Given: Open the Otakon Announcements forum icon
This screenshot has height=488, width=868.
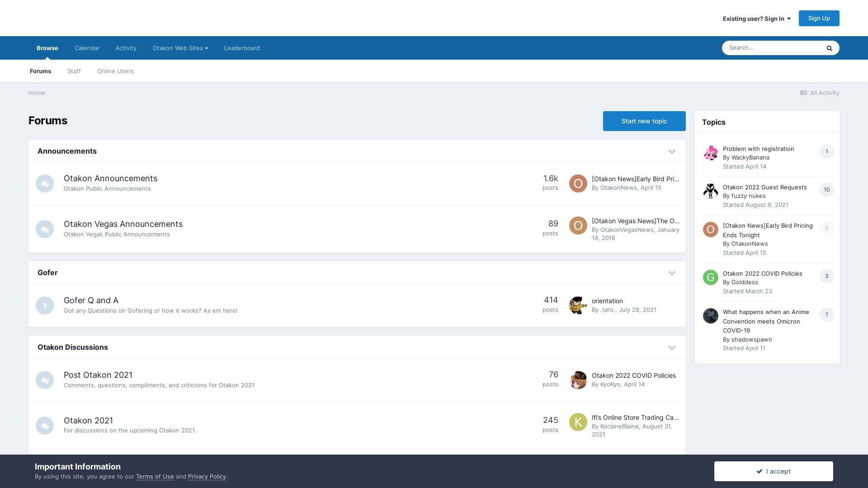Looking at the screenshot, I should pos(45,183).
